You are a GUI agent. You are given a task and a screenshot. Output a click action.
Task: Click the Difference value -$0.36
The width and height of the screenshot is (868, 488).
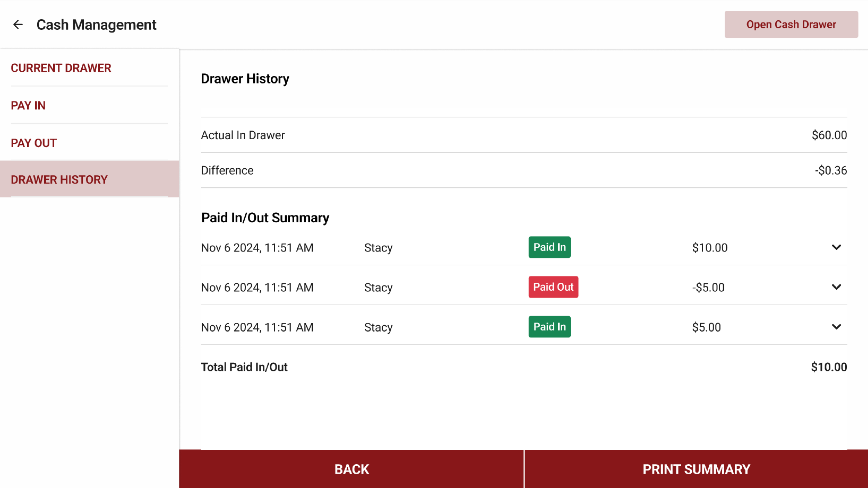(831, 170)
